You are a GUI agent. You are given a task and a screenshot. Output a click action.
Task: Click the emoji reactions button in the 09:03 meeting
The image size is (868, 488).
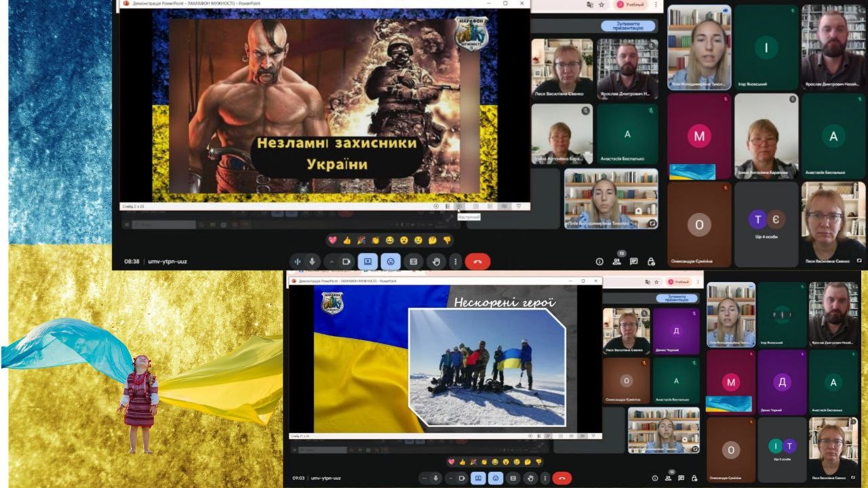[496, 478]
